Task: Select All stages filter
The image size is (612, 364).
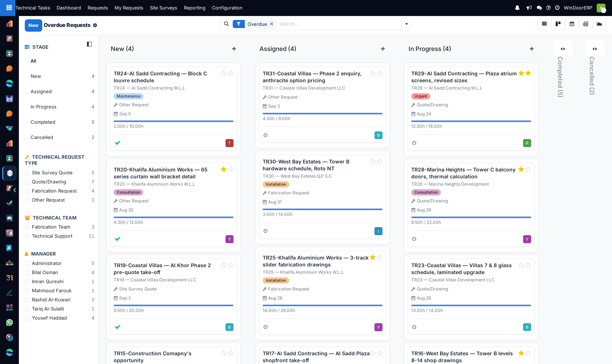Action: 33,61
